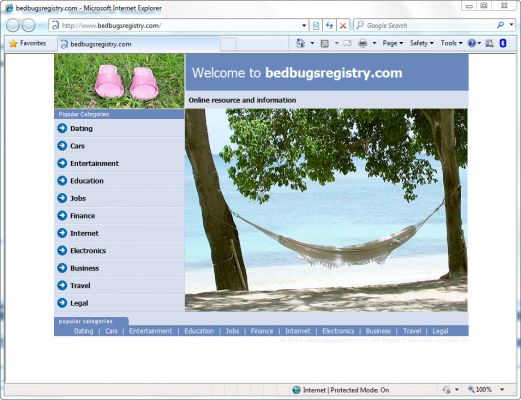This screenshot has height=400, width=521.
Task: Click arrow icon beside Internet
Action: (62, 233)
